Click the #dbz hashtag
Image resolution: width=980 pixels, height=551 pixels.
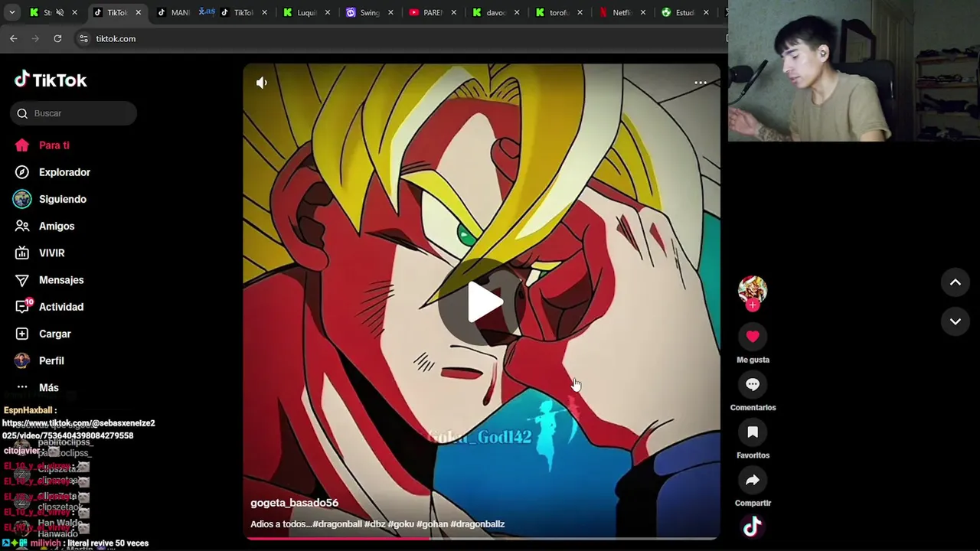tap(374, 524)
